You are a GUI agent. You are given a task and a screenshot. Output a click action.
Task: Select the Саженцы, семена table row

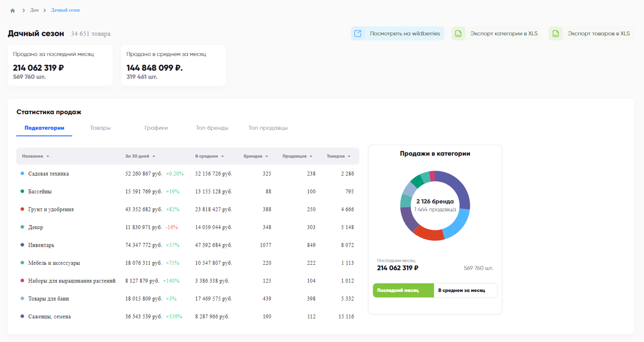[x=188, y=316]
